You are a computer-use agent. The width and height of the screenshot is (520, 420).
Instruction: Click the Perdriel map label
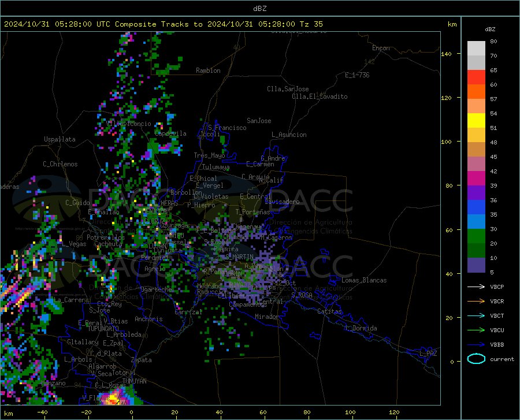point(154,258)
